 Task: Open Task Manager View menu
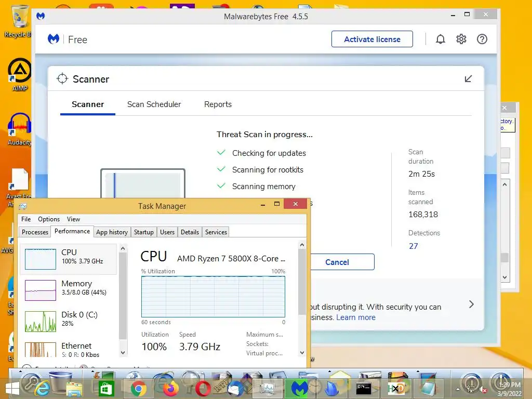point(73,219)
